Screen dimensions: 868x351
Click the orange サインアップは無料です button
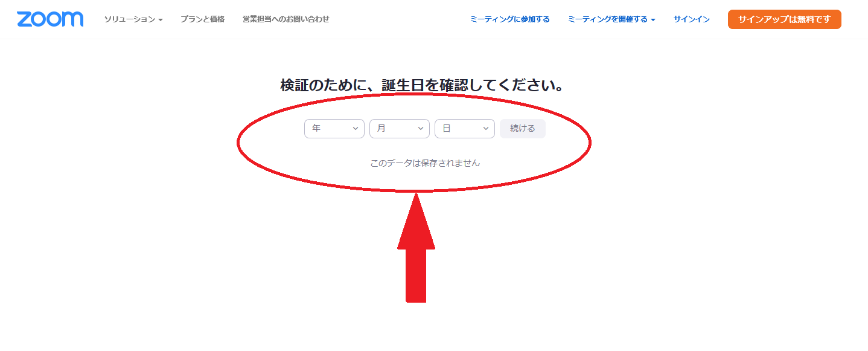point(785,19)
